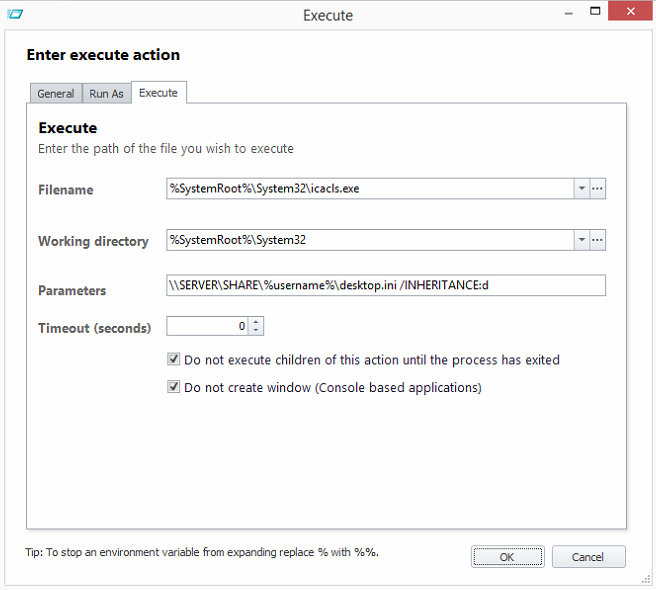
Task: Click into the Parameters text field
Action: tap(386, 286)
